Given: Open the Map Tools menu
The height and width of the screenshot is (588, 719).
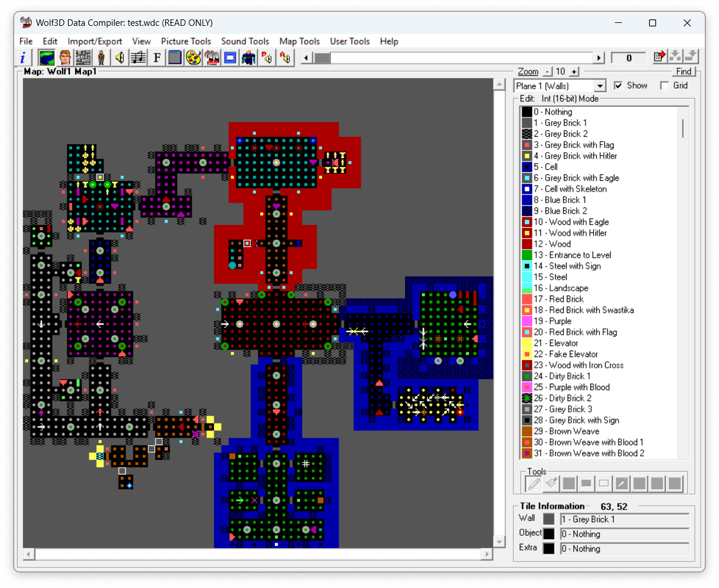Looking at the screenshot, I should 299,41.
